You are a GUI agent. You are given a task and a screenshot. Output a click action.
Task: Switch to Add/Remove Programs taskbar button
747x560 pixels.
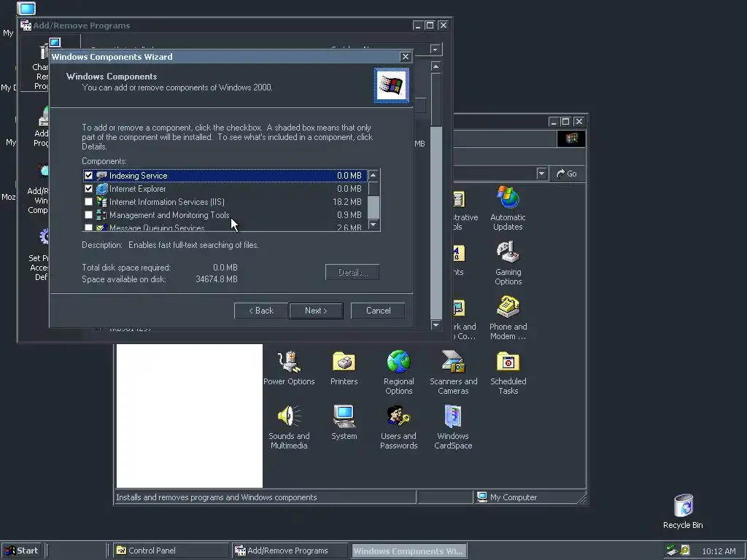pyautogui.click(x=290, y=551)
